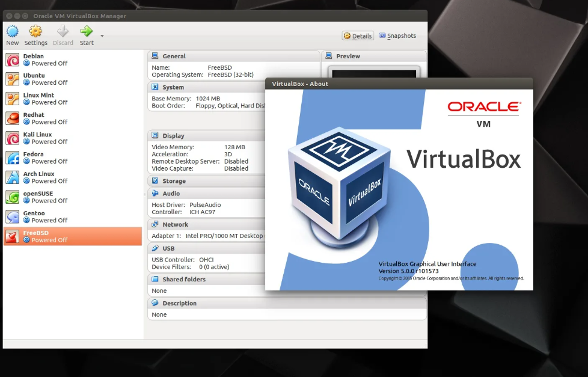
Task: Click the '128 MB' video memory value
Action: [x=234, y=147]
